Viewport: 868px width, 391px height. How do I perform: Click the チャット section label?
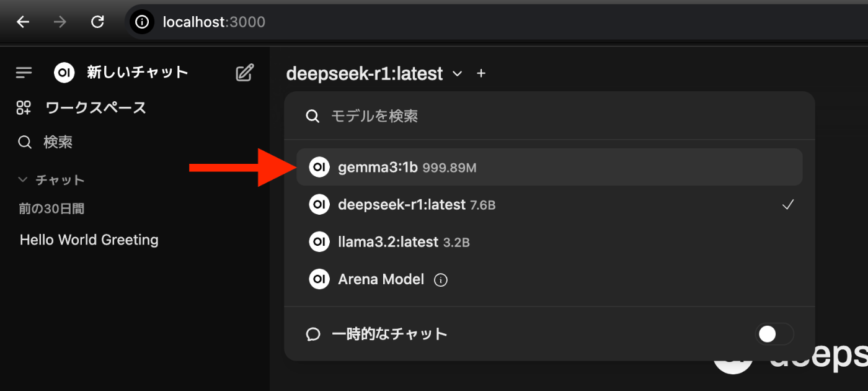(x=60, y=180)
